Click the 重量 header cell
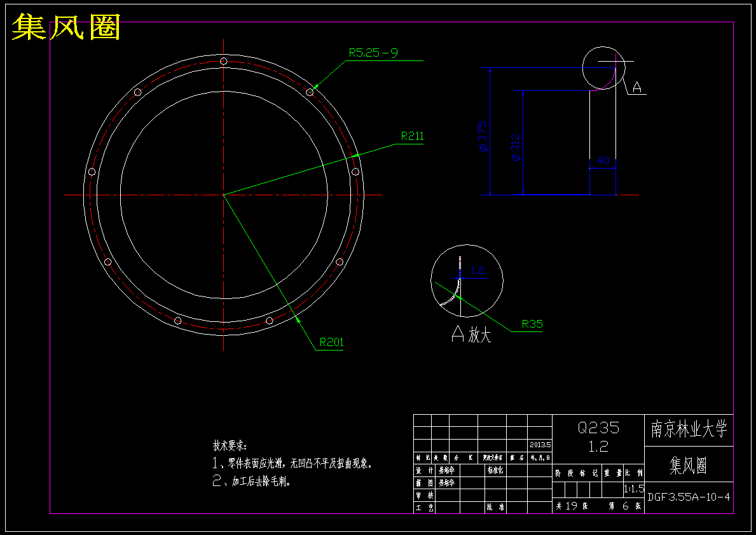756x535 pixels. tap(613, 473)
